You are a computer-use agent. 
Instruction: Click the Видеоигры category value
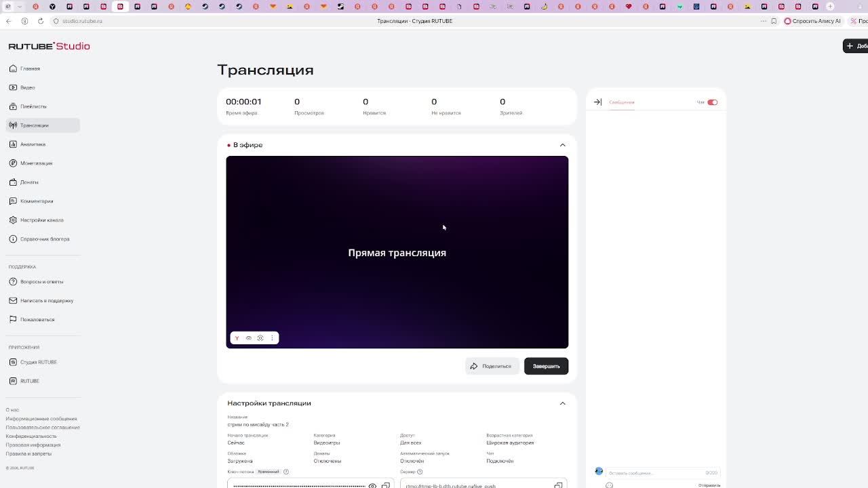click(x=327, y=443)
